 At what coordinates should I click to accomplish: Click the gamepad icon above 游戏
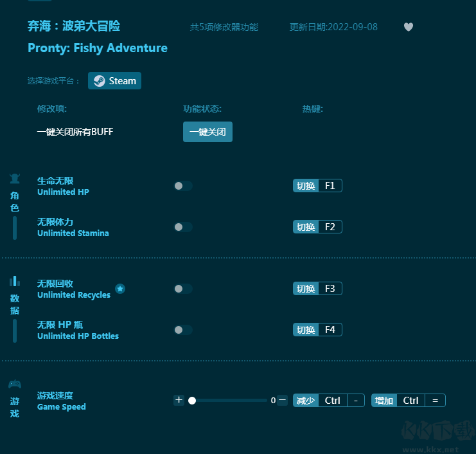(15, 384)
